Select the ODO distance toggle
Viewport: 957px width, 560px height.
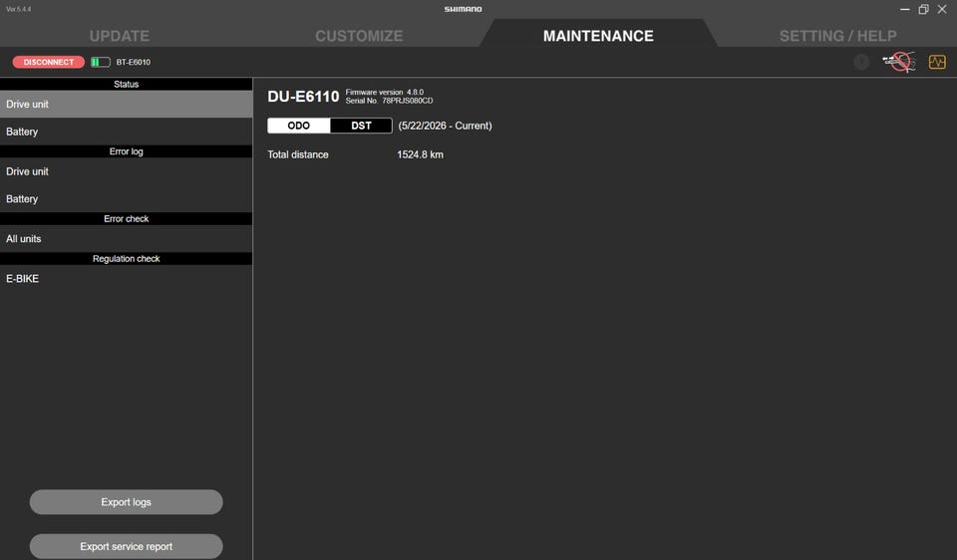pyautogui.click(x=299, y=126)
